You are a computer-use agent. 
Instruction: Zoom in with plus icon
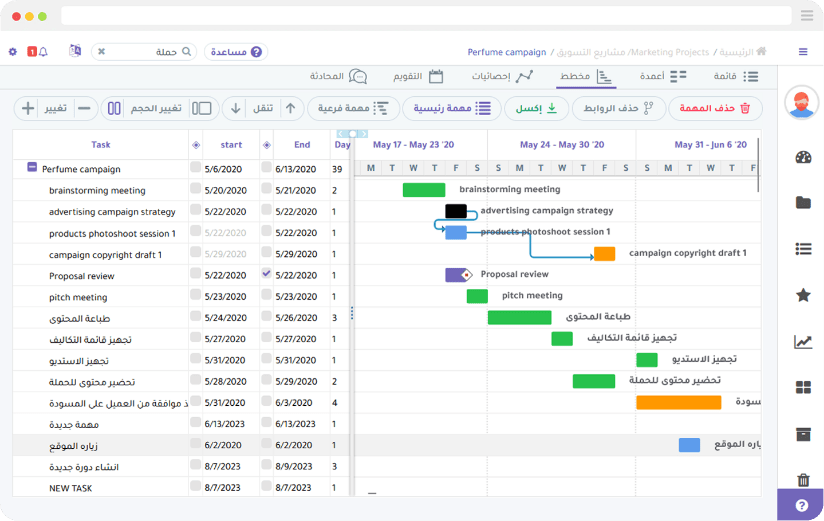click(28, 108)
